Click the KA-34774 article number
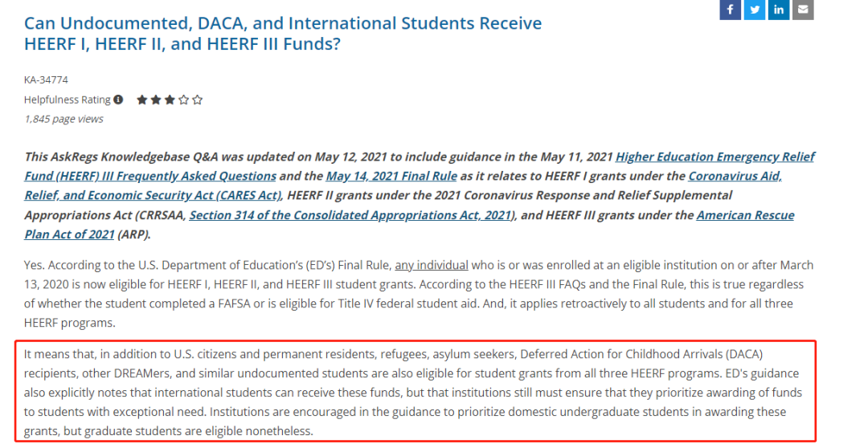The height and width of the screenshot is (448, 868). 46,79
